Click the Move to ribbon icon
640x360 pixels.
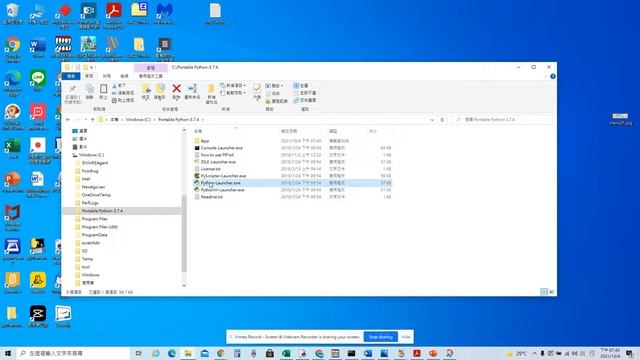[x=146, y=89]
